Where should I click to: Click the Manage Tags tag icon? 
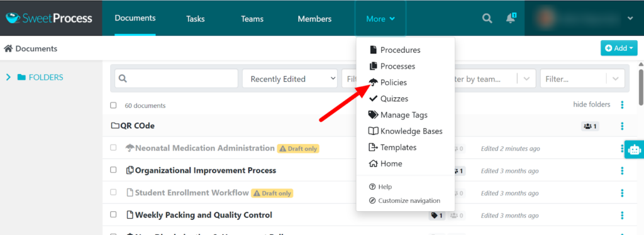374,115
